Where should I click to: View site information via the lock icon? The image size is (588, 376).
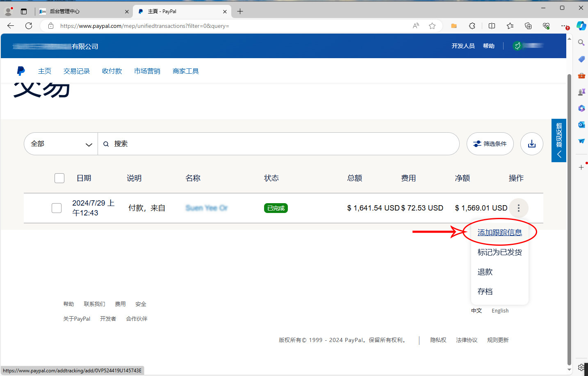coord(51,26)
